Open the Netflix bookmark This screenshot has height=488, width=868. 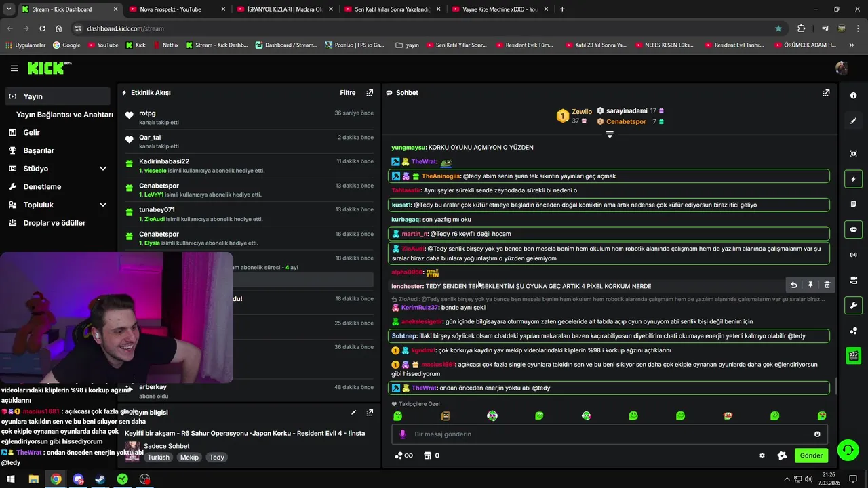pos(165,45)
